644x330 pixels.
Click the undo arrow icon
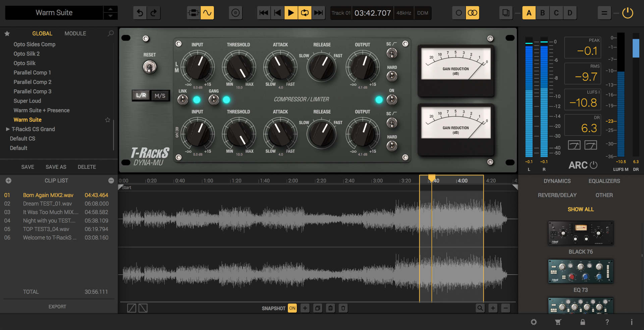coord(140,13)
